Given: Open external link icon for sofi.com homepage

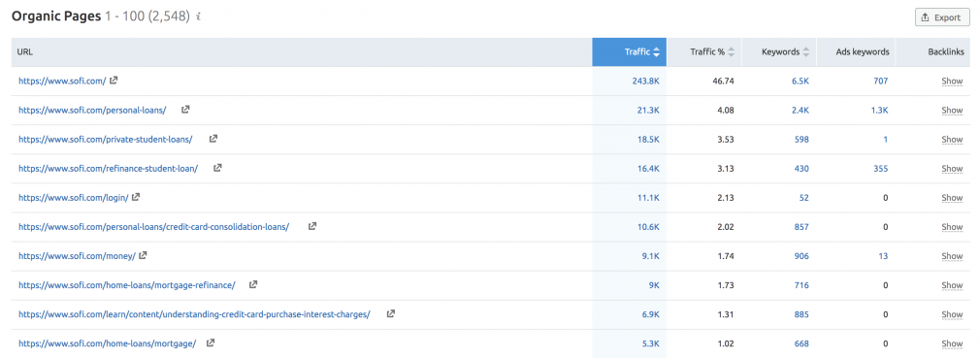Looking at the screenshot, I should coord(114,80).
